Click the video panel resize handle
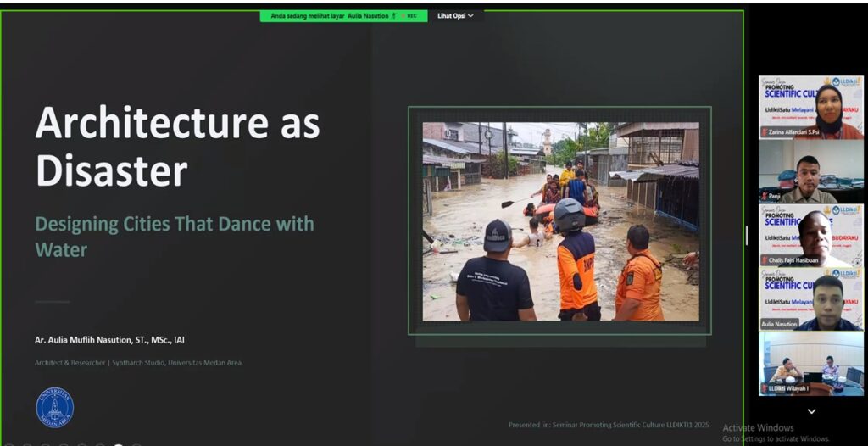This screenshot has width=868, height=446. click(x=747, y=235)
